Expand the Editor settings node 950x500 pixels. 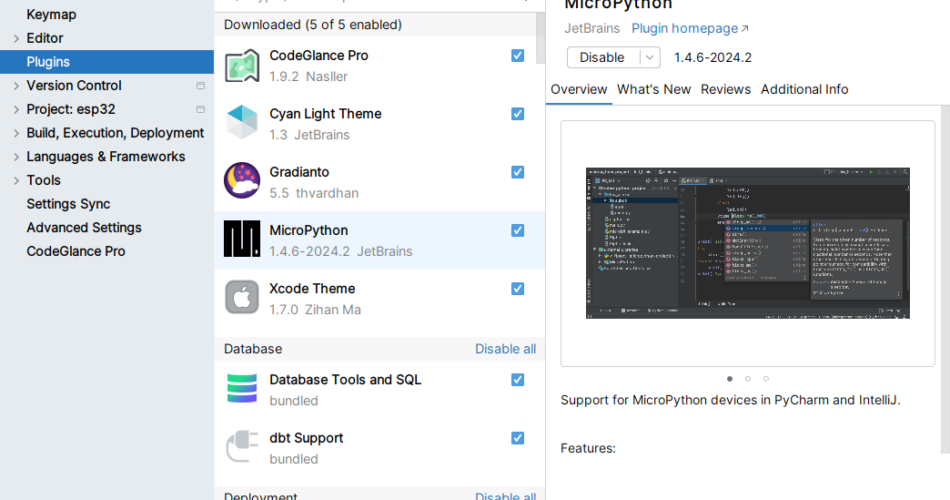(16, 38)
